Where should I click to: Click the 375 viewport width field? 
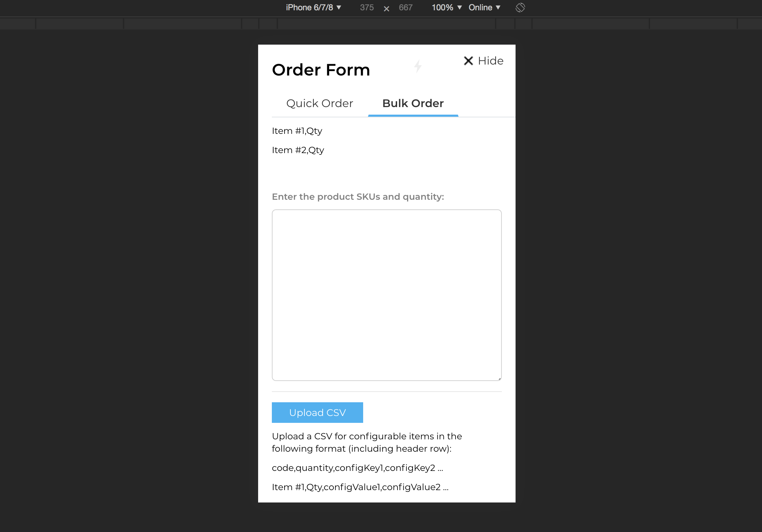(367, 8)
